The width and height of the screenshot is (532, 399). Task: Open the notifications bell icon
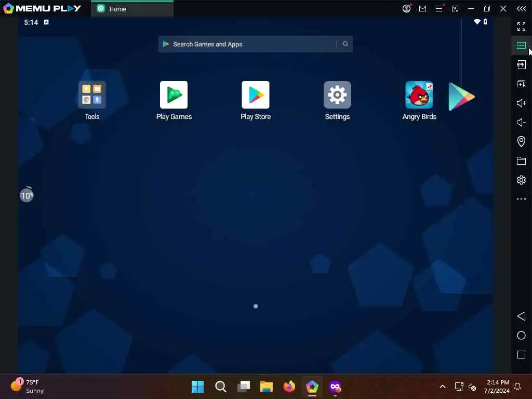(x=518, y=387)
